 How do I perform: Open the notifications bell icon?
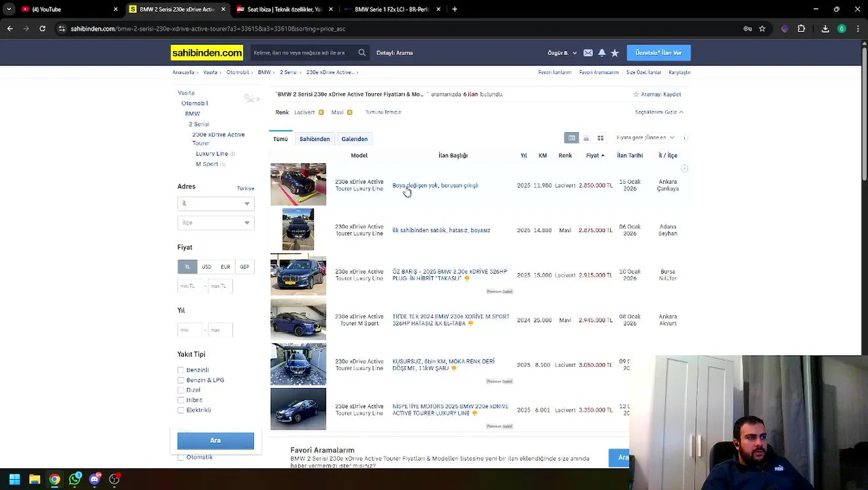click(x=602, y=52)
